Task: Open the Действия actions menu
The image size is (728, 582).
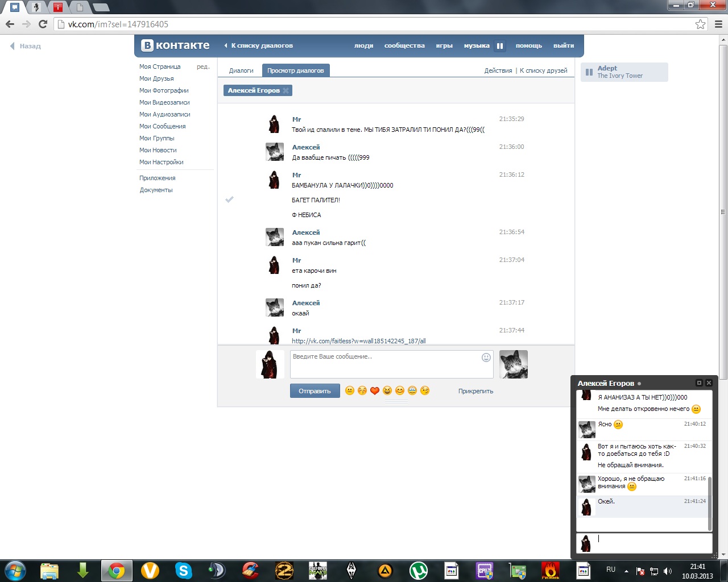Action: point(498,70)
